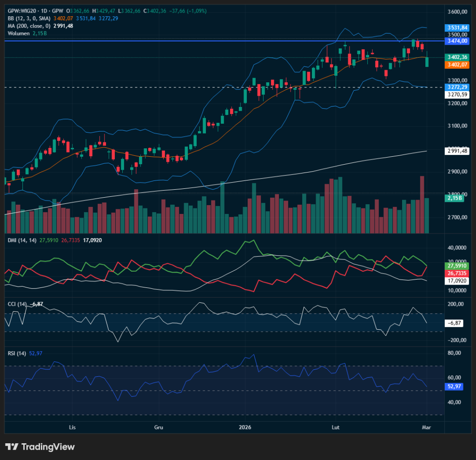
Task: Click the green 27,5910 DMI value tag
Action: [457, 265]
